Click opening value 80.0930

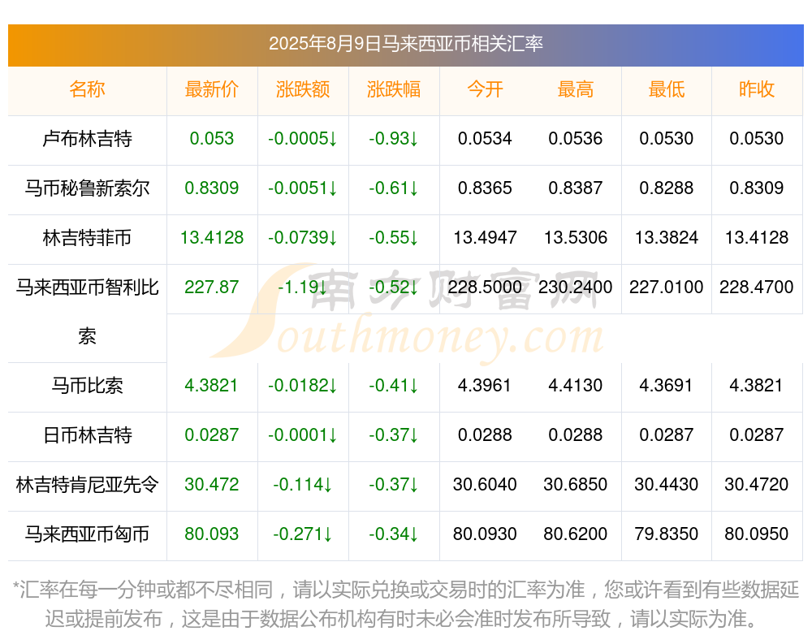[485, 534]
